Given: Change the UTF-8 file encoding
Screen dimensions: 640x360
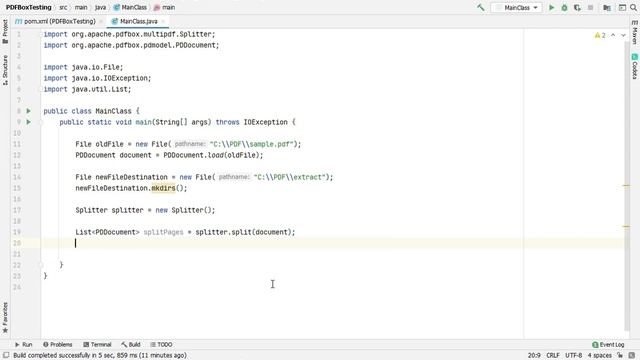Looking at the screenshot, I should tap(573, 356).
